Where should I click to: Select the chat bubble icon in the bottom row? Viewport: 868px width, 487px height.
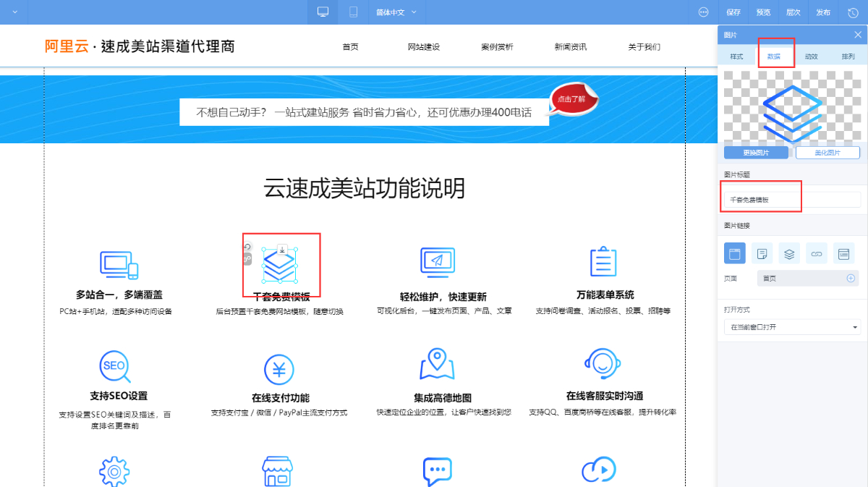pos(437,471)
